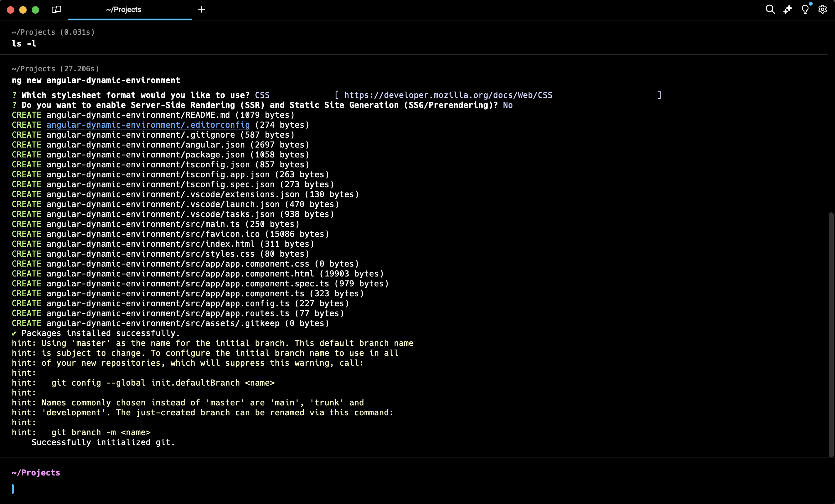The width and height of the screenshot is (835, 504).
Task: Click the app.component.css line
Action: click(185, 264)
